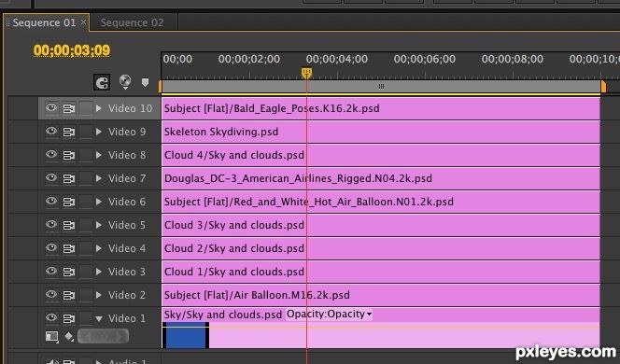Image resolution: width=620 pixels, height=364 pixels.
Task: Hide the Video 7 track
Action: tap(51, 177)
